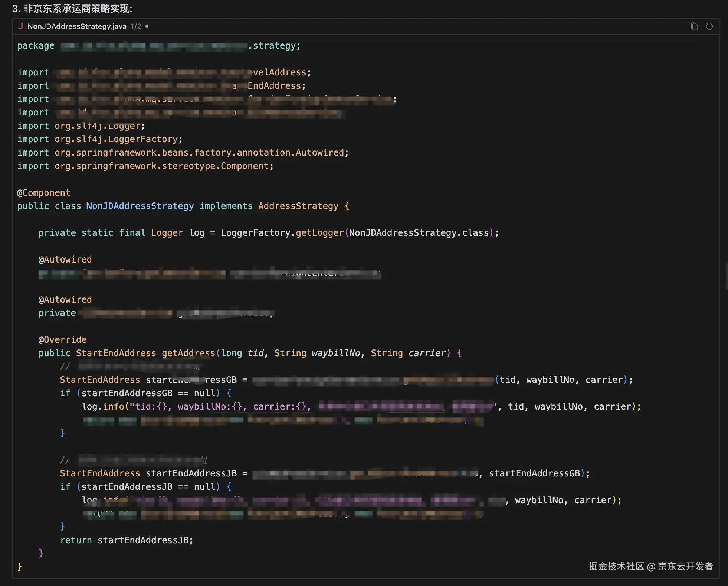Click the package keyword on the first line
Image resolution: width=728 pixels, height=586 pixels.
point(36,46)
